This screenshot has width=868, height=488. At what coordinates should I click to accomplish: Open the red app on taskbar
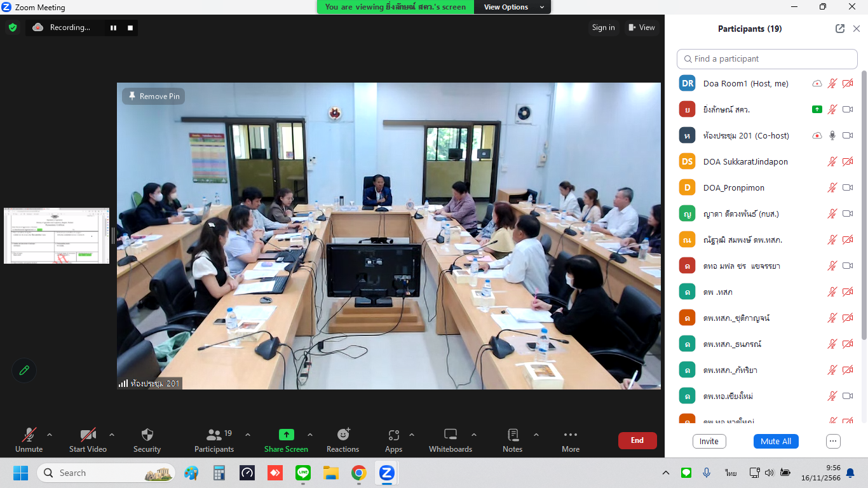click(x=275, y=473)
